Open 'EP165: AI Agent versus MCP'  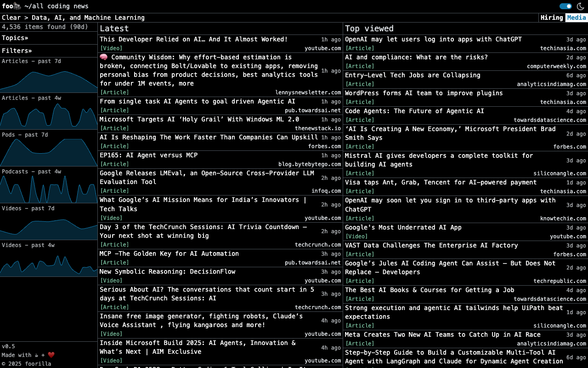[149, 155]
